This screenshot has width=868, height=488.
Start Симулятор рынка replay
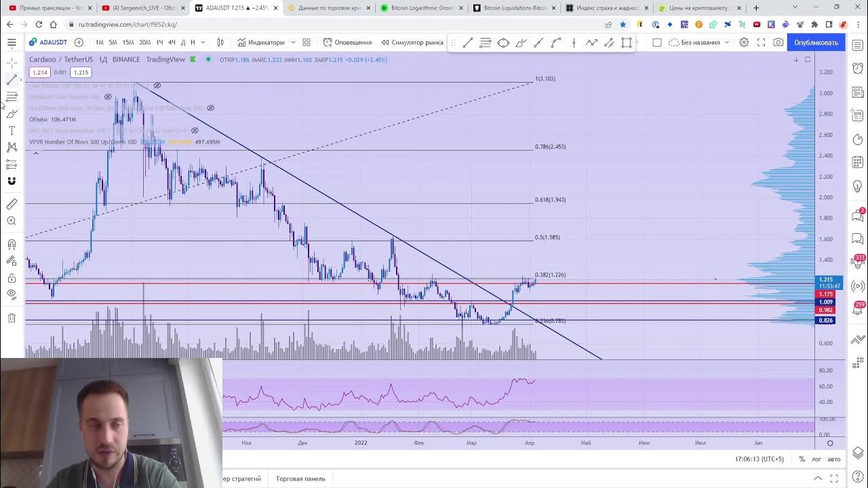412,42
